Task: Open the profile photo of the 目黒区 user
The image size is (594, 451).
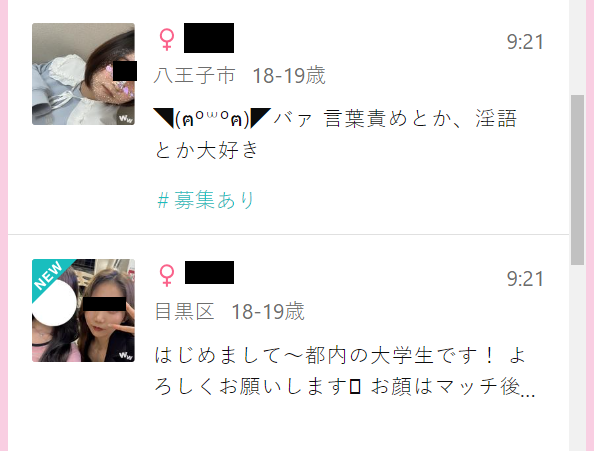Action: 83,311
